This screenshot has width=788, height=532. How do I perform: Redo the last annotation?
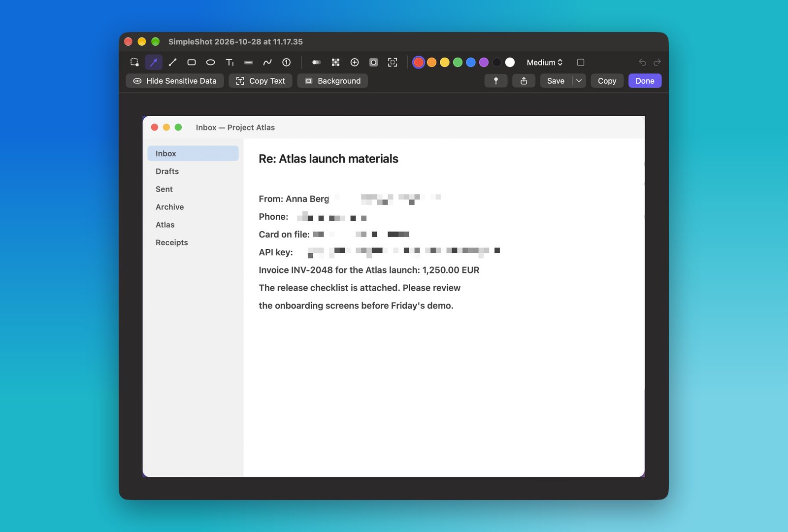tap(657, 63)
